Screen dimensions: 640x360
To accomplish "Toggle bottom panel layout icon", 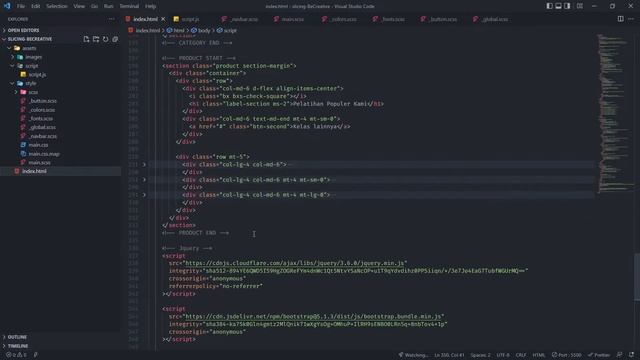I will [558, 6].
